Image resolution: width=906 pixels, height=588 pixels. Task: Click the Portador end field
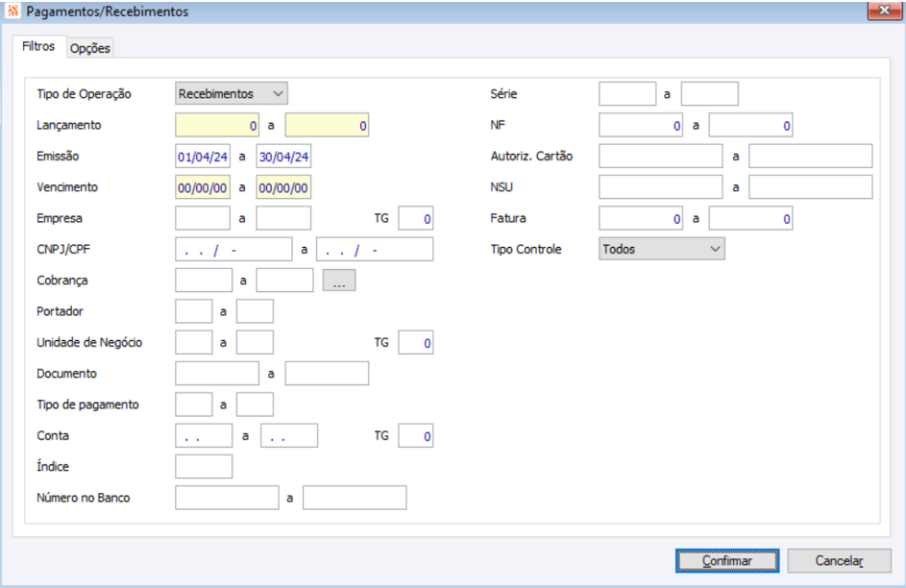(x=255, y=311)
